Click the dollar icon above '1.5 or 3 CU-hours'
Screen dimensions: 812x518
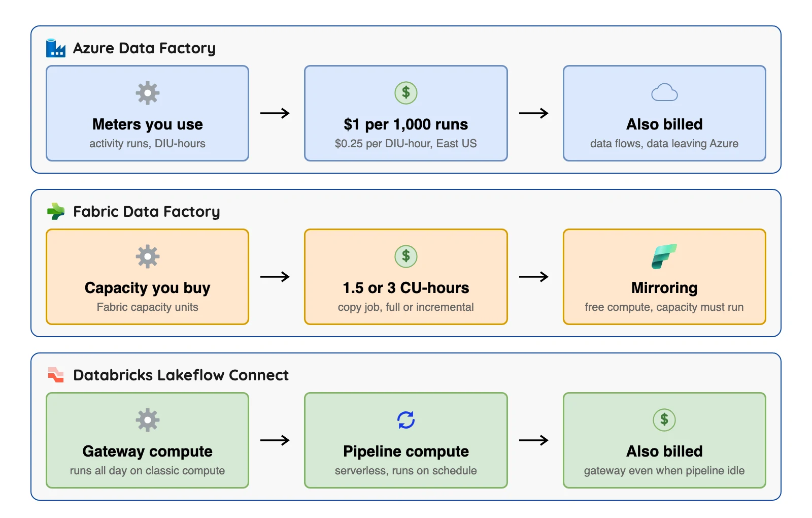point(406,256)
